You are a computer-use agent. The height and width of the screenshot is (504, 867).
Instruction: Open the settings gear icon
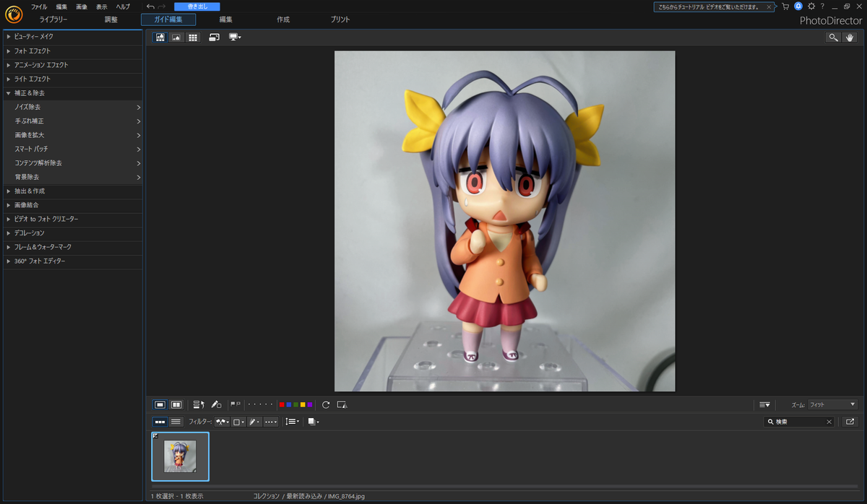click(811, 6)
